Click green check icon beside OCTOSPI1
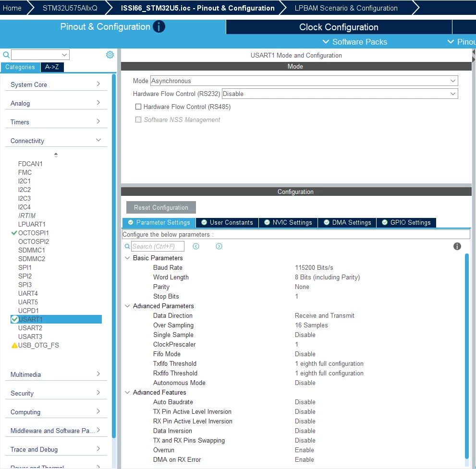This screenshot has height=469, width=476. [14, 233]
